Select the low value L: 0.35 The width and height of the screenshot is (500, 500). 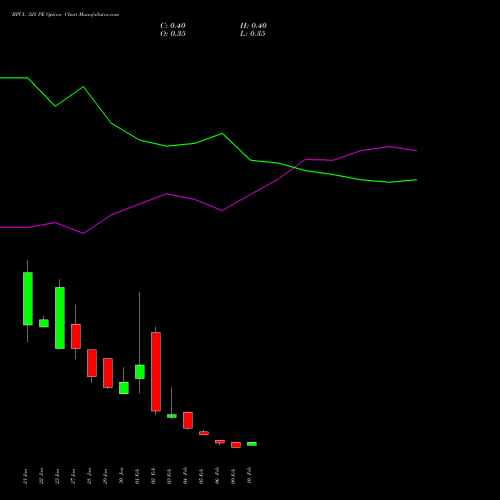click(x=253, y=34)
